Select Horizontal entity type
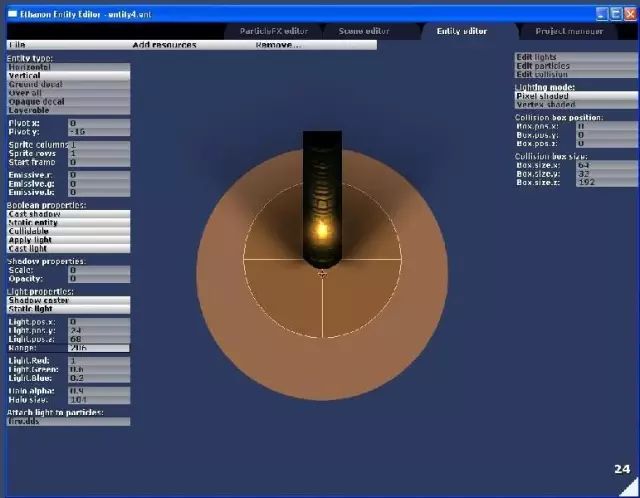Viewport: 640px width, 498px height. coord(69,67)
